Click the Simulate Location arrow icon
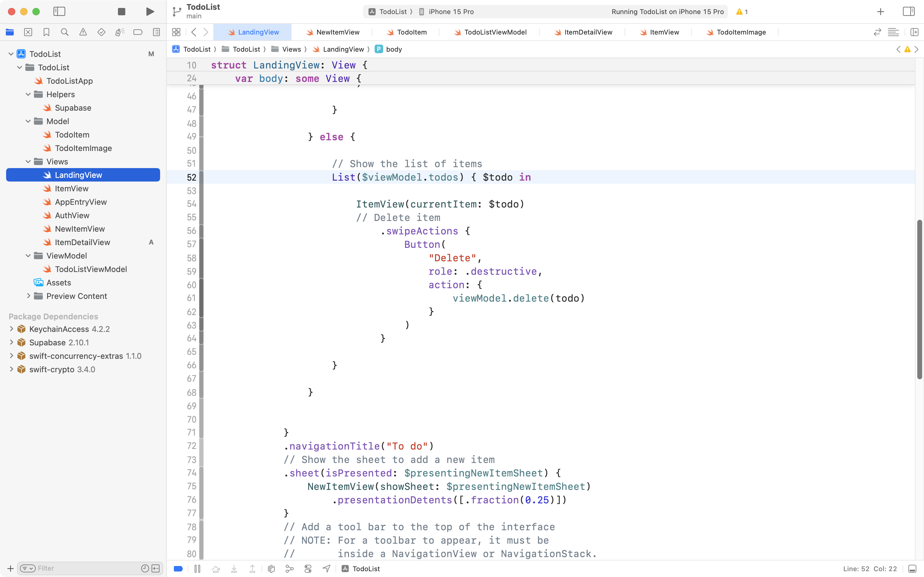924x577 pixels. 326,569
